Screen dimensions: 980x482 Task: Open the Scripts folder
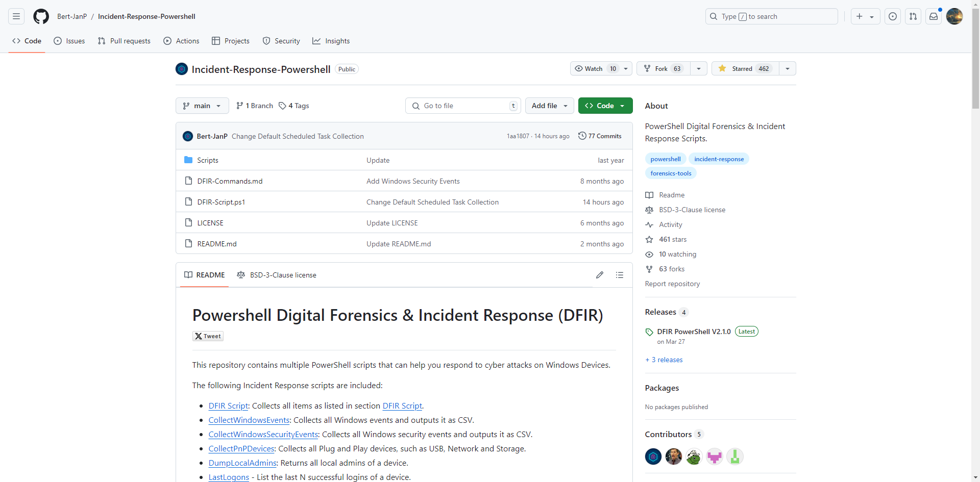(x=208, y=160)
